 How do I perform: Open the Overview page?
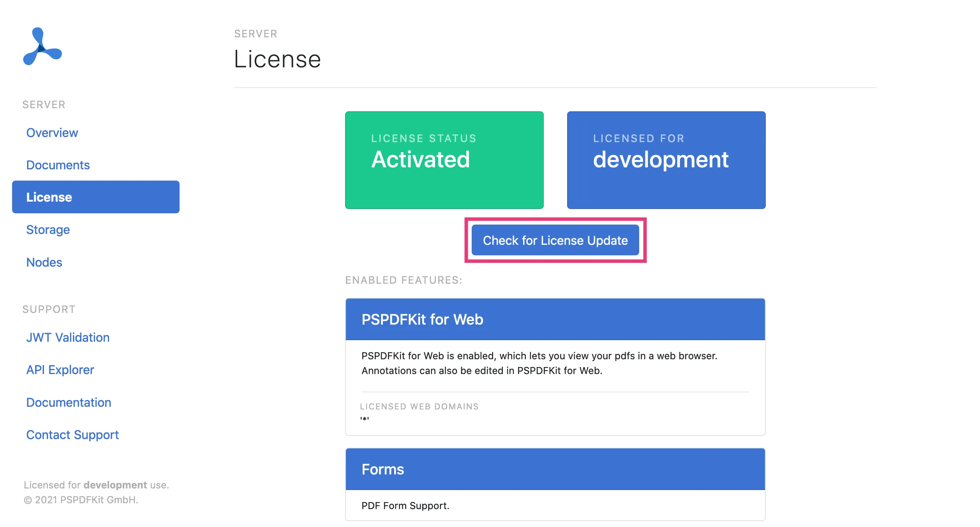click(x=52, y=133)
